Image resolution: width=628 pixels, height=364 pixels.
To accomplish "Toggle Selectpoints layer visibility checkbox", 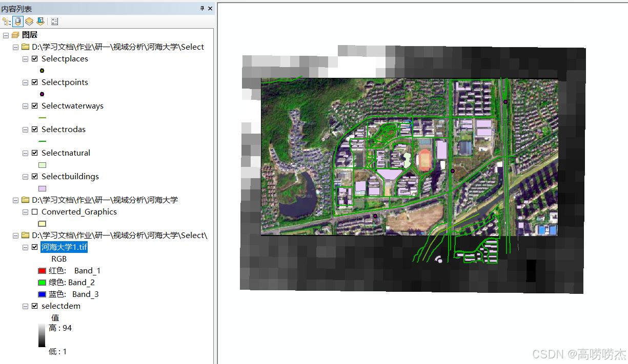I will (35, 82).
